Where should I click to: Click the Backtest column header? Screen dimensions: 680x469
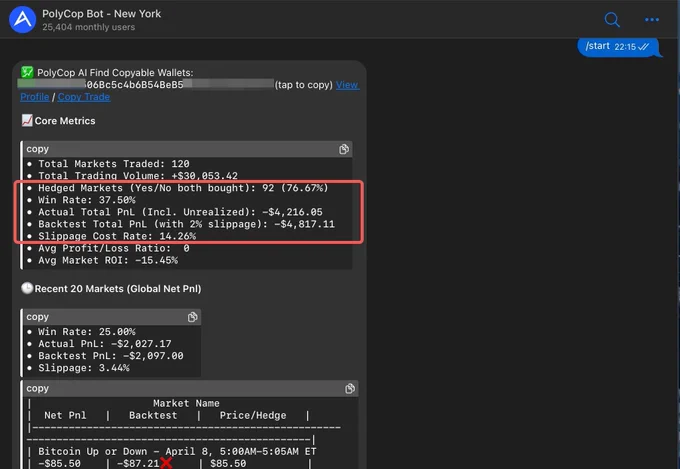click(153, 415)
